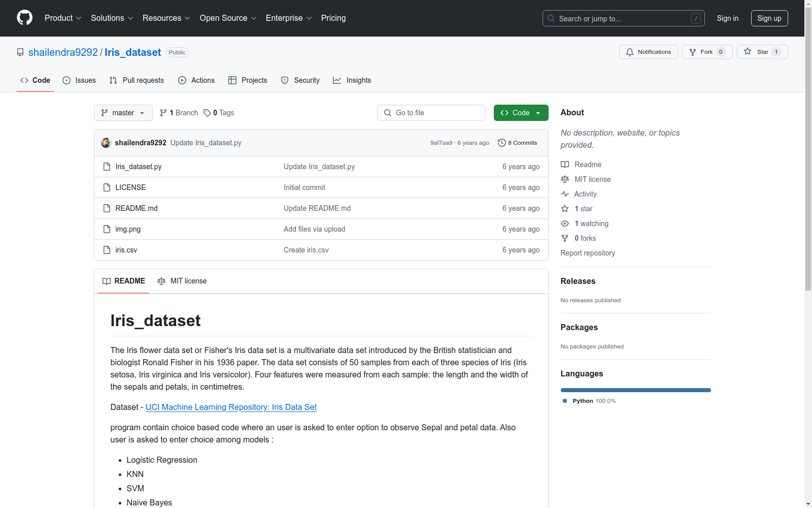Open the Projects tab
The height and width of the screenshot is (508, 812).
(x=248, y=80)
